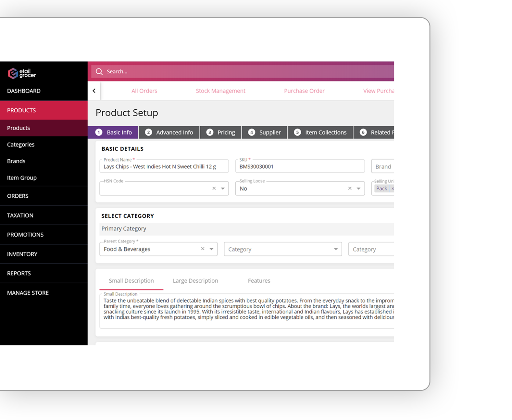This screenshot has width=512, height=420.
Task: Click the Product Name field
Action: [164, 166]
